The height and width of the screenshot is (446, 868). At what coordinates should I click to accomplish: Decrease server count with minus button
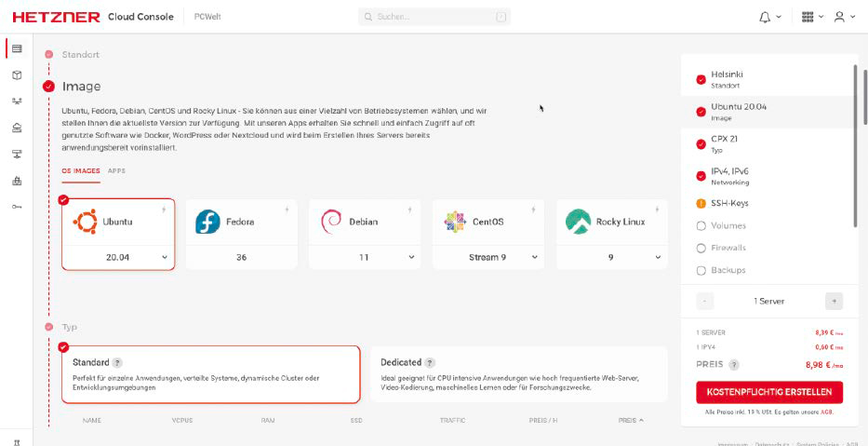pyautogui.click(x=704, y=302)
